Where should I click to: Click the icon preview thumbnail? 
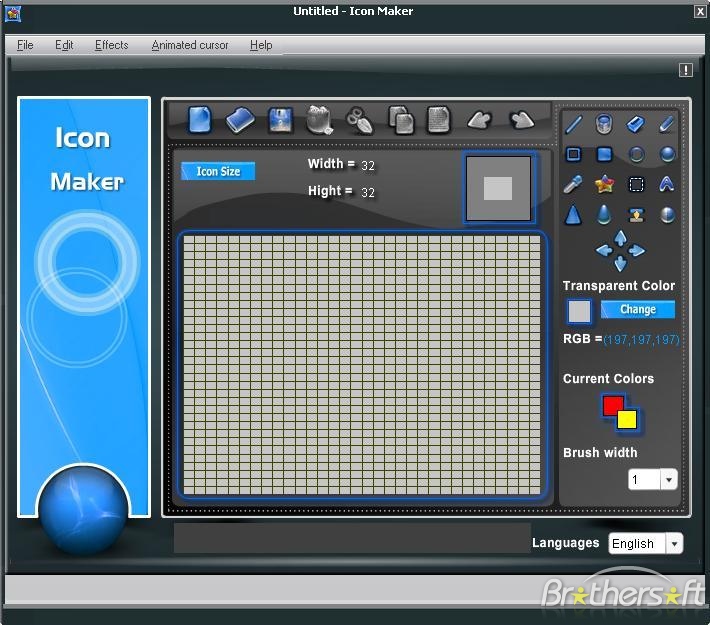click(498, 188)
